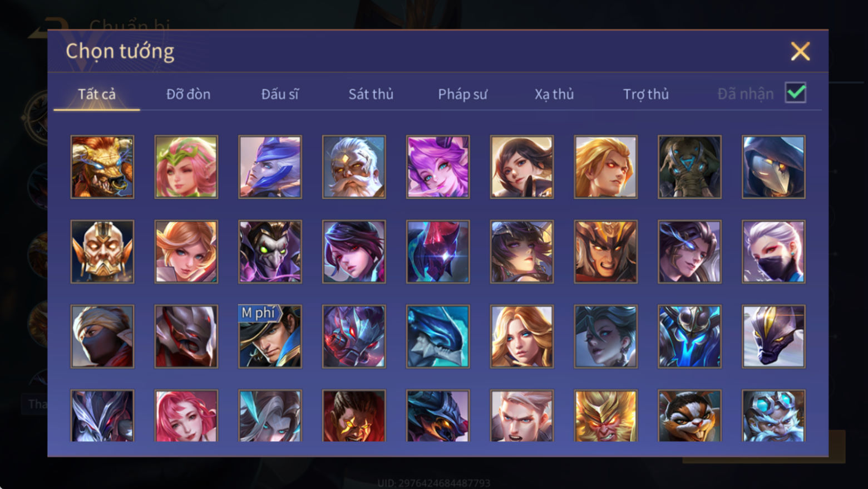Image resolution: width=868 pixels, height=489 pixels.
Task: Open the Đấu sĩ tab
Action: (x=280, y=94)
